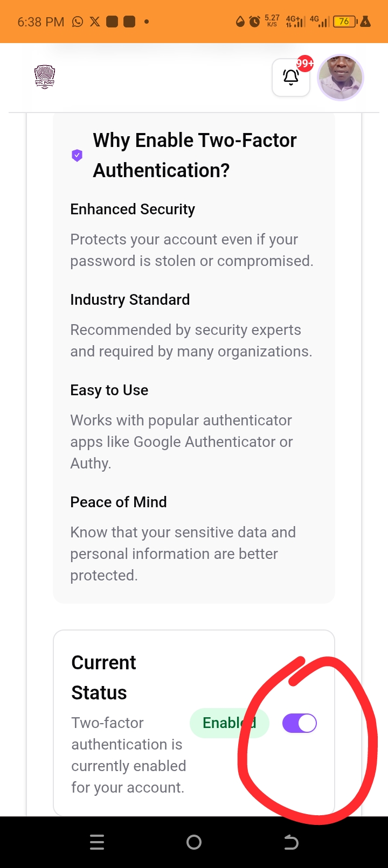Tap the alarm clock status icon

[x=254, y=22]
